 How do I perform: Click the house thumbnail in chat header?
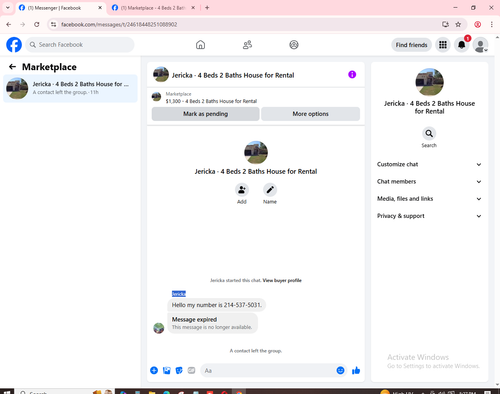click(161, 74)
